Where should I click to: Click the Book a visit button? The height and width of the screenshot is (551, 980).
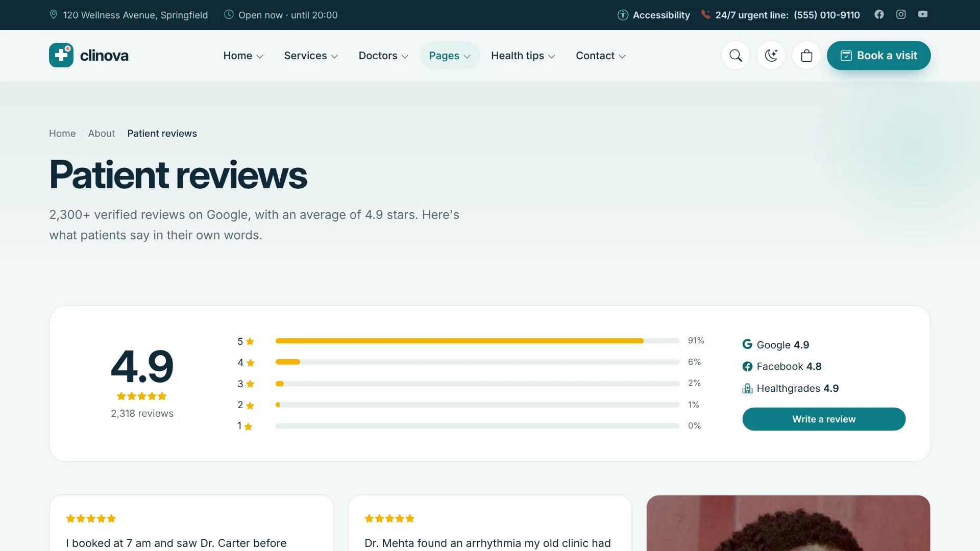click(x=878, y=56)
